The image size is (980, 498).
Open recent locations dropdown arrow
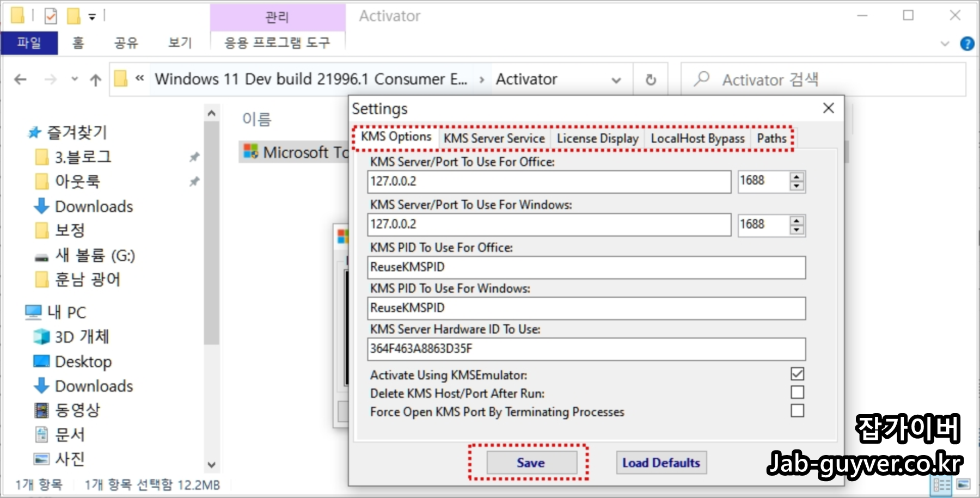pos(75,80)
